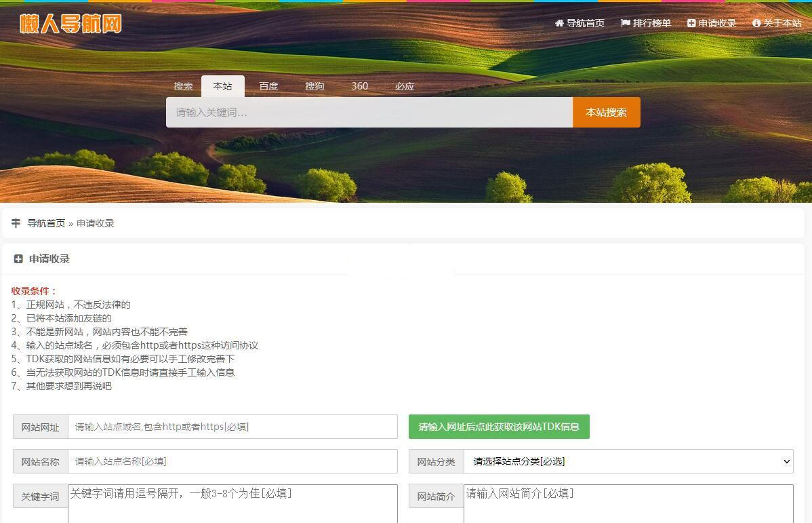Click the breadcrumb signpost icon

pos(16,223)
